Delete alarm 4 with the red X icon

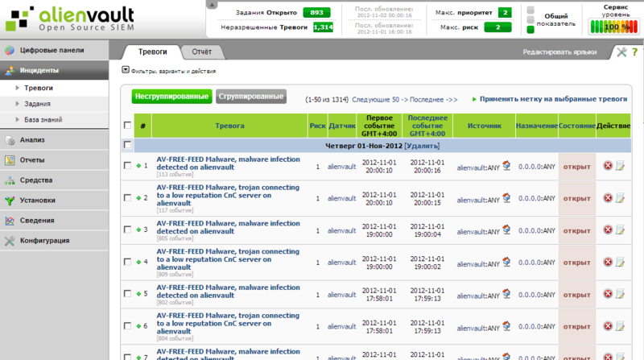pyautogui.click(x=608, y=262)
